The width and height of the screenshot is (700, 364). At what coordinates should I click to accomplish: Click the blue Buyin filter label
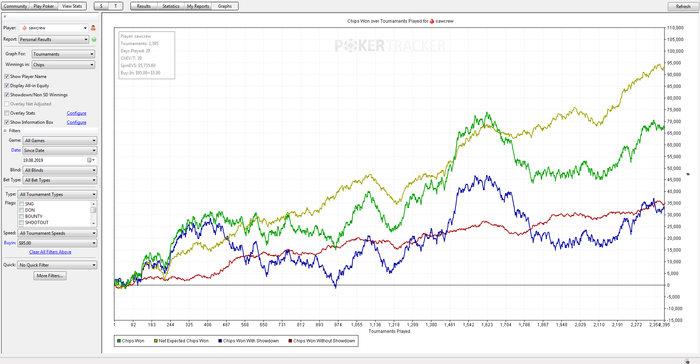pyautogui.click(x=10, y=243)
